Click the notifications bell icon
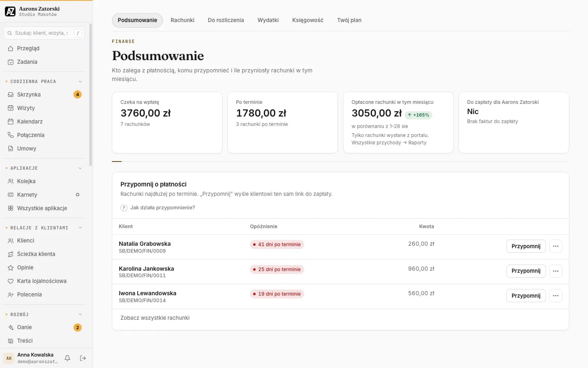This screenshot has width=588, height=368. [67, 358]
